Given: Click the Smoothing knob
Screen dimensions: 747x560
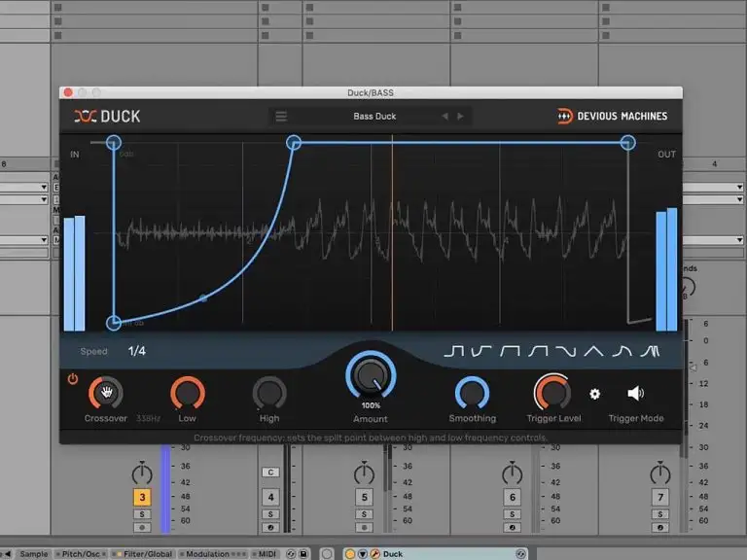Looking at the screenshot, I should (472, 394).
